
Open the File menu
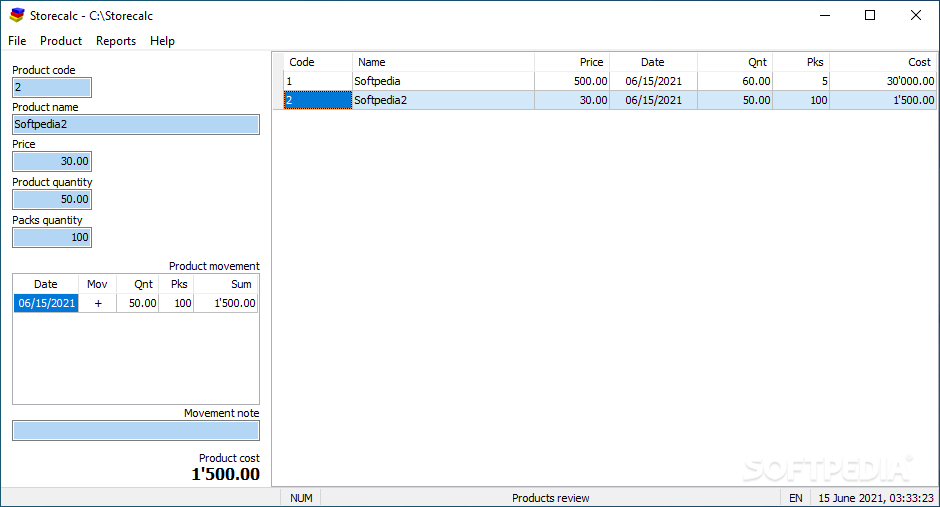(17, 41)
